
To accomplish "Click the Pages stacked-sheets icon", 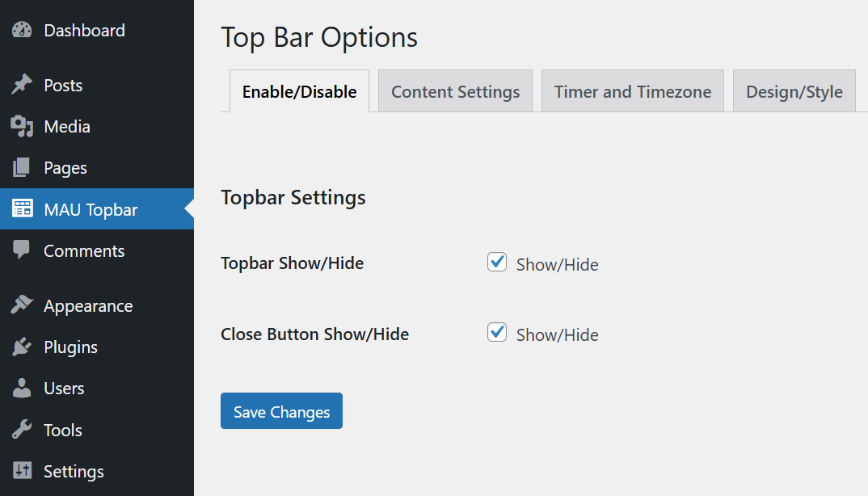I will [x=22, y=167].
